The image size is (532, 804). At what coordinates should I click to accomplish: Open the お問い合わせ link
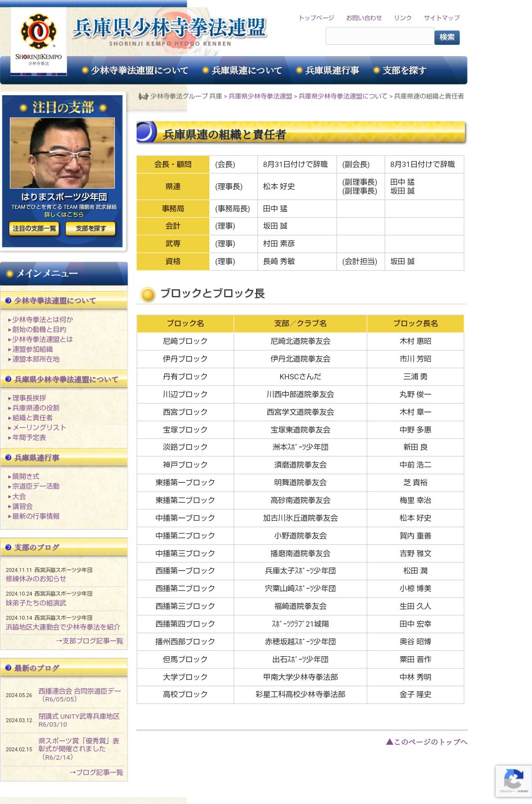click(x=364, y=18)
